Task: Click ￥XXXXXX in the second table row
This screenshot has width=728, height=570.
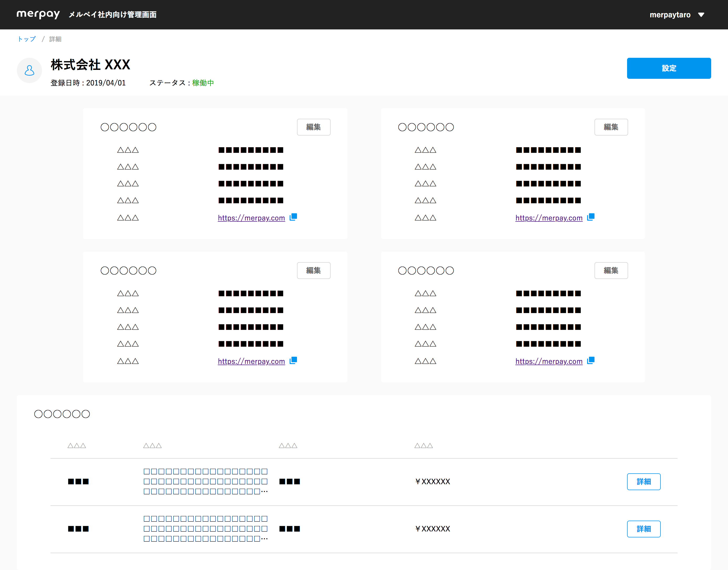Action: [x=432, y=529]
